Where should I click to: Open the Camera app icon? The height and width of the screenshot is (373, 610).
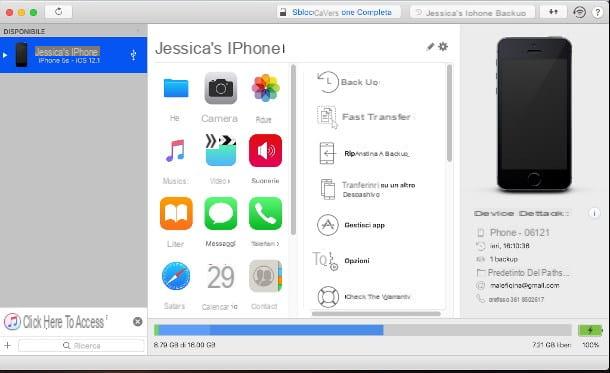tap(221, 88)
